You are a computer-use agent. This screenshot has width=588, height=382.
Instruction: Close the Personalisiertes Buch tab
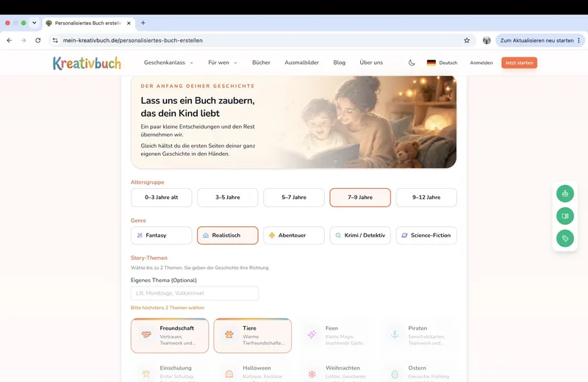click(129, 23)
